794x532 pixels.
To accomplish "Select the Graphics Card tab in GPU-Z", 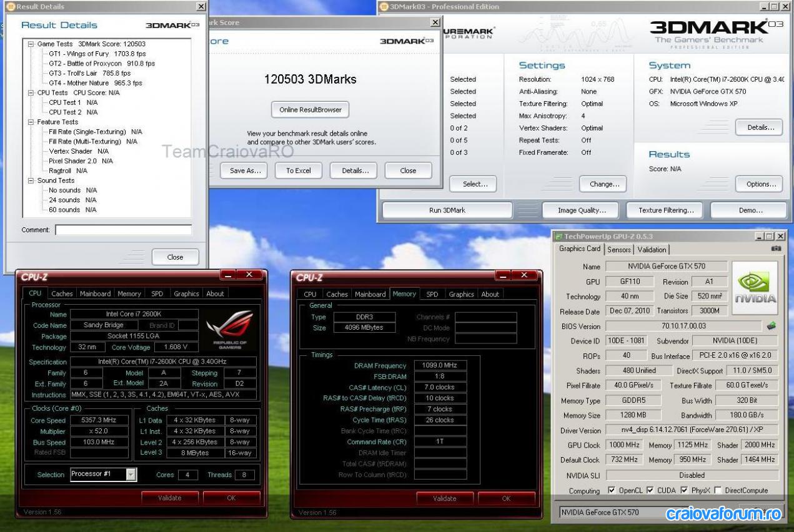I will click(x=580, y=249).
